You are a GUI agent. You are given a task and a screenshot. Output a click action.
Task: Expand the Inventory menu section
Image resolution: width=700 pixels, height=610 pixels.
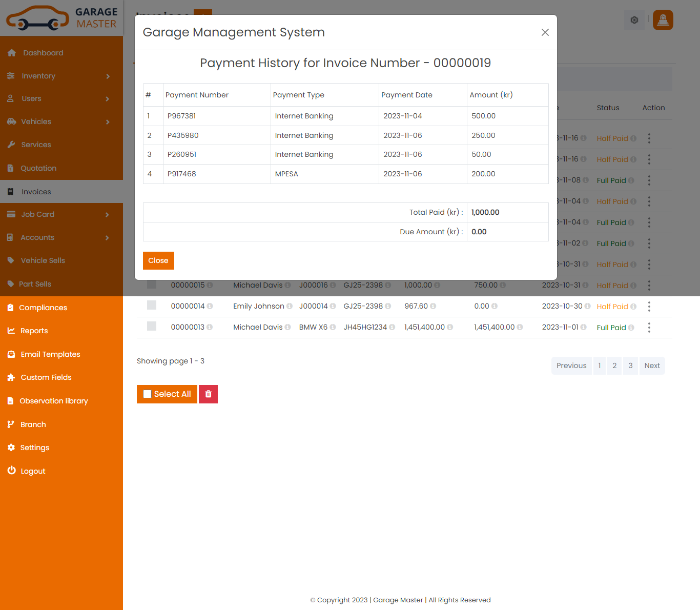(38, 76)
